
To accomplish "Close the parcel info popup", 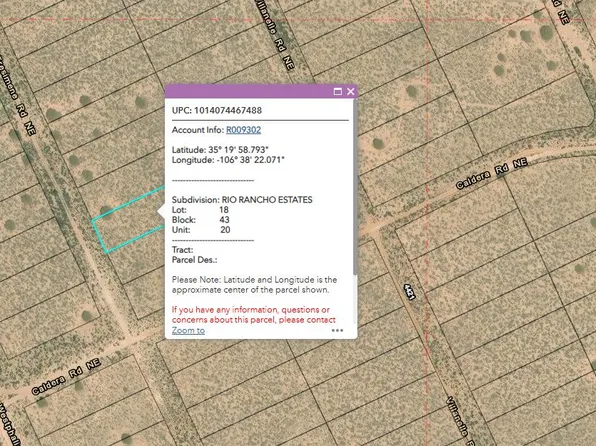I will [350, 91].
